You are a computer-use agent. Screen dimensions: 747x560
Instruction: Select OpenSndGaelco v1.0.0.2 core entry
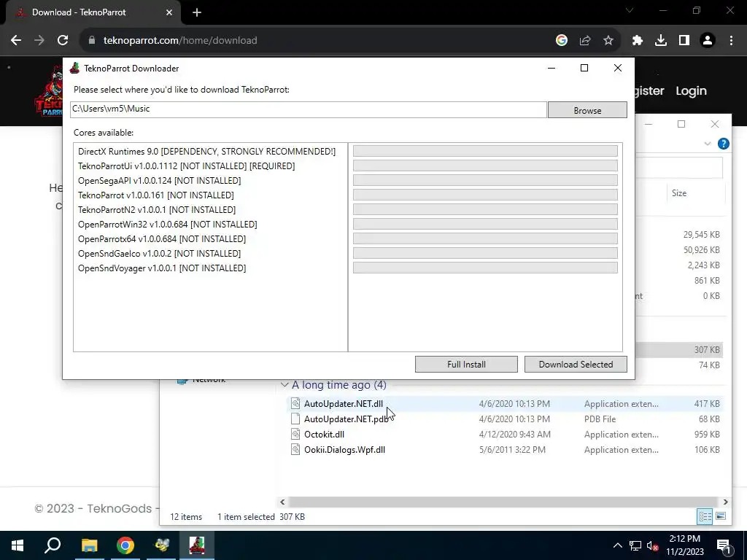(160, 253)
